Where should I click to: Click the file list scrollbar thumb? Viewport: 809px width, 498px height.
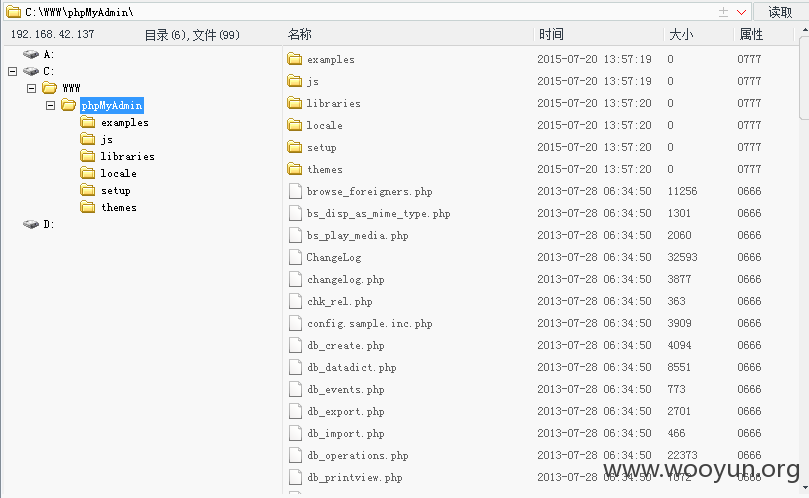tap(804, 78)
